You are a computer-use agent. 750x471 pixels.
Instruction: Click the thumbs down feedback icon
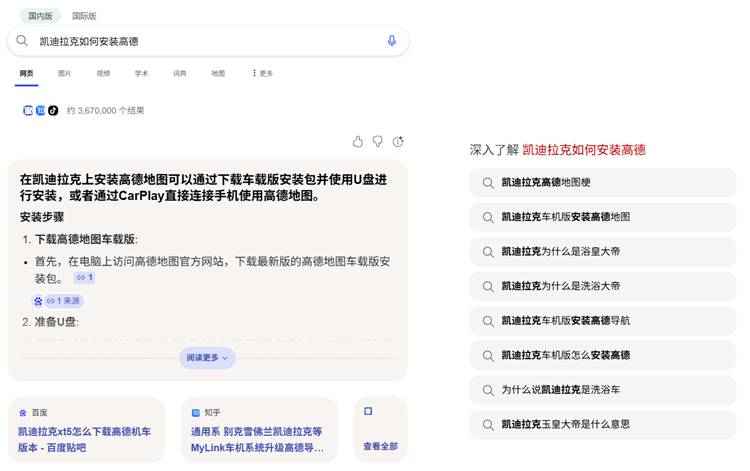pos(377,142)
